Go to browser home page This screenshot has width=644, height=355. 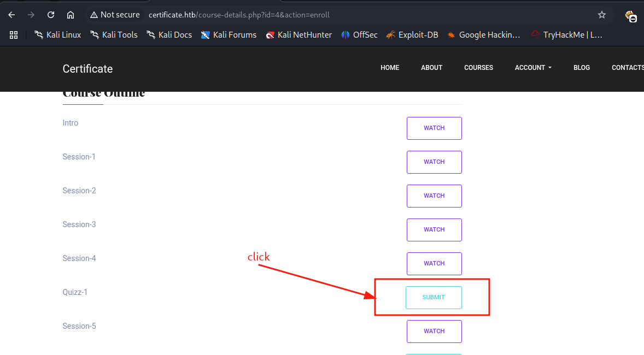tap(71, 15)
